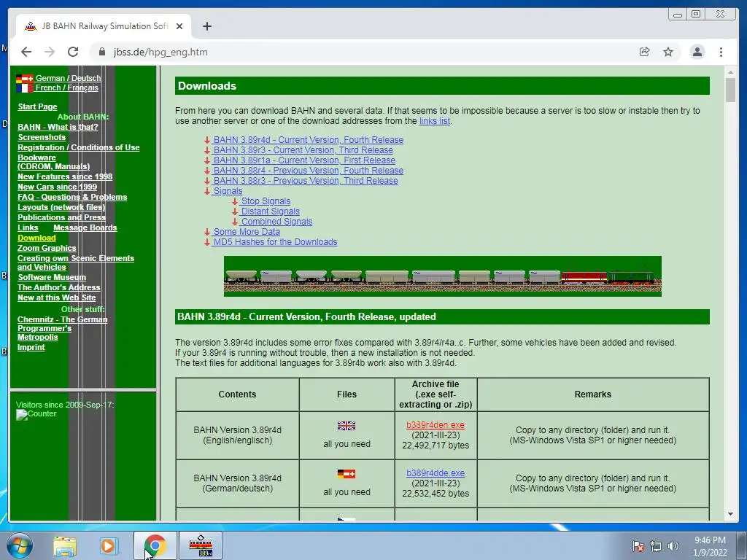Screen dimensions: 747x560
Task: Open Zoom Graphics link
Action: (47, 248)
